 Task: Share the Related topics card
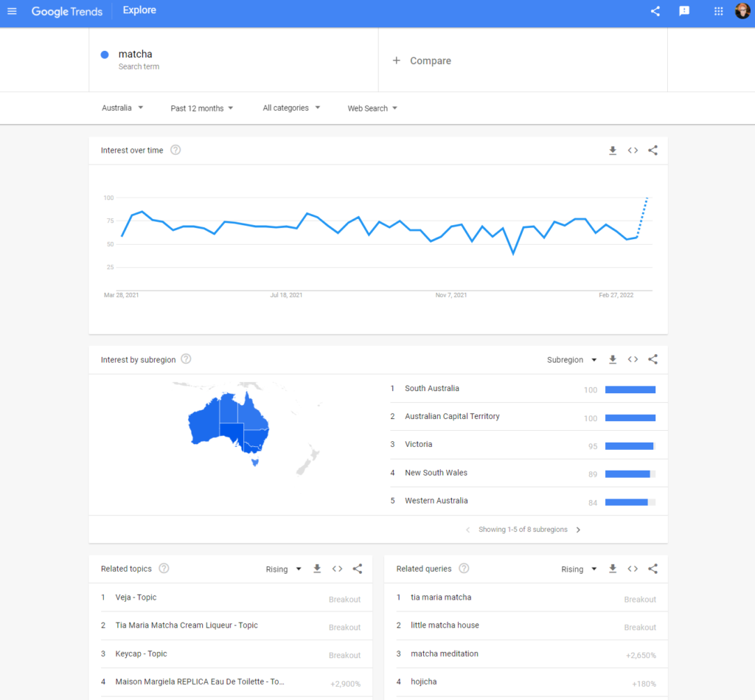pos(358,569)
